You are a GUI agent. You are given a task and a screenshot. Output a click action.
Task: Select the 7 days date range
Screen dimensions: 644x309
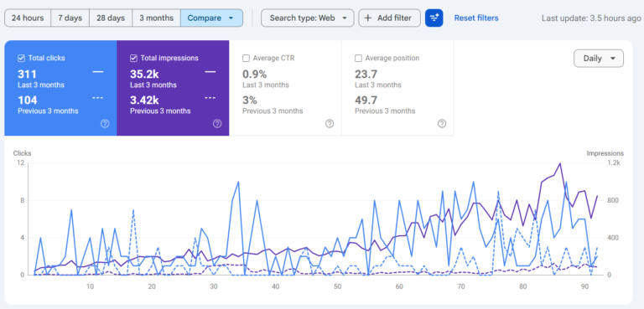tap(70, 18)
